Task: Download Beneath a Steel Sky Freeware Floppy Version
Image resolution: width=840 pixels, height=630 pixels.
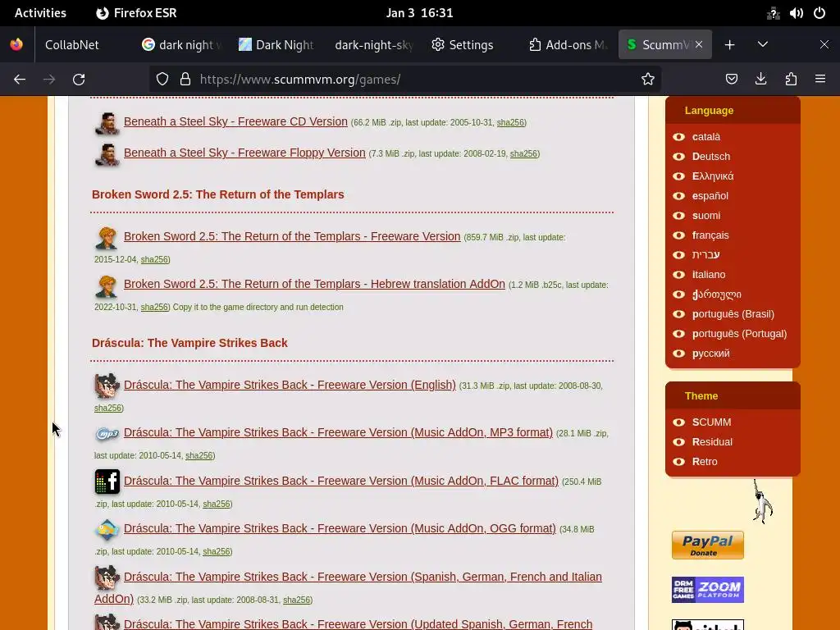Action: click(244, 153)
